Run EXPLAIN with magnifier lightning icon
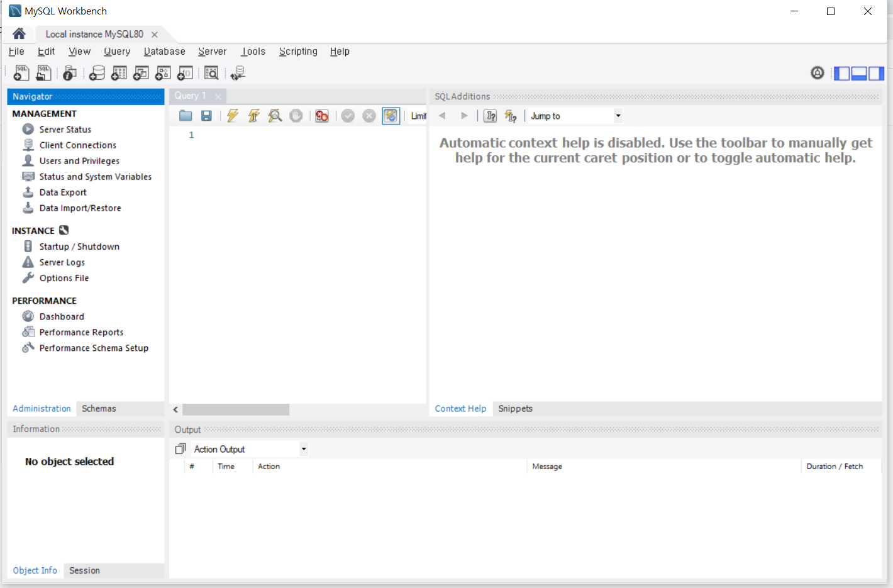 275,116
